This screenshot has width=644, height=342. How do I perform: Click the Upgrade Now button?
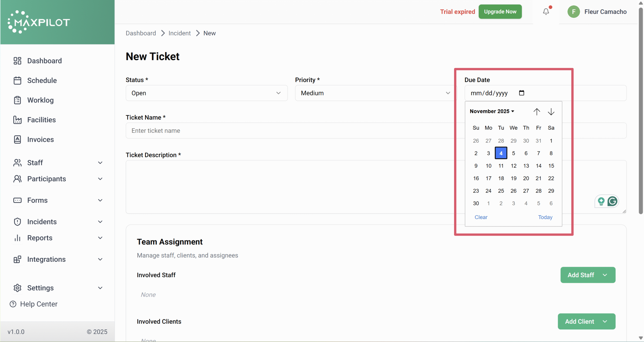tap(500, 12)
